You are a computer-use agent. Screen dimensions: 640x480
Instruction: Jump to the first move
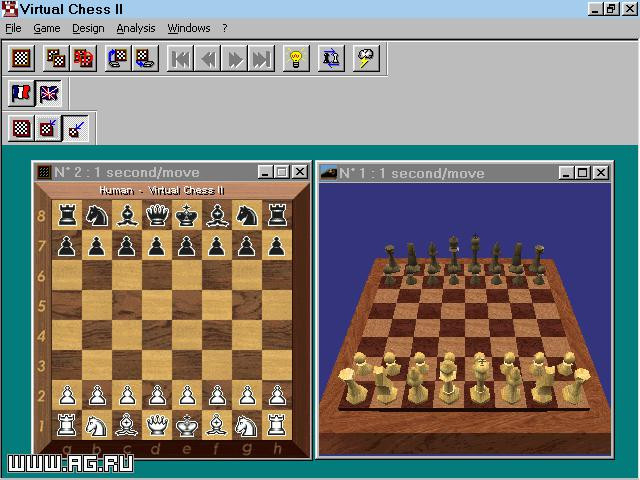point(180,59)
